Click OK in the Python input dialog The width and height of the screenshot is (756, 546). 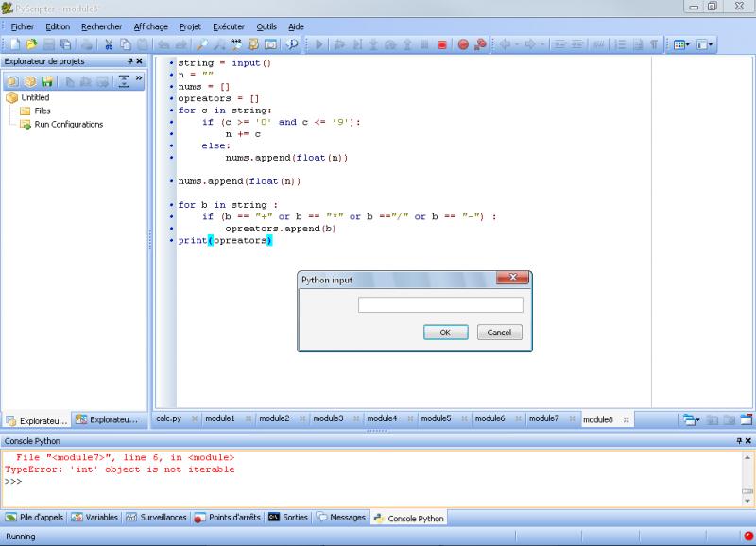pyautogui.click(x=445, y=332)
